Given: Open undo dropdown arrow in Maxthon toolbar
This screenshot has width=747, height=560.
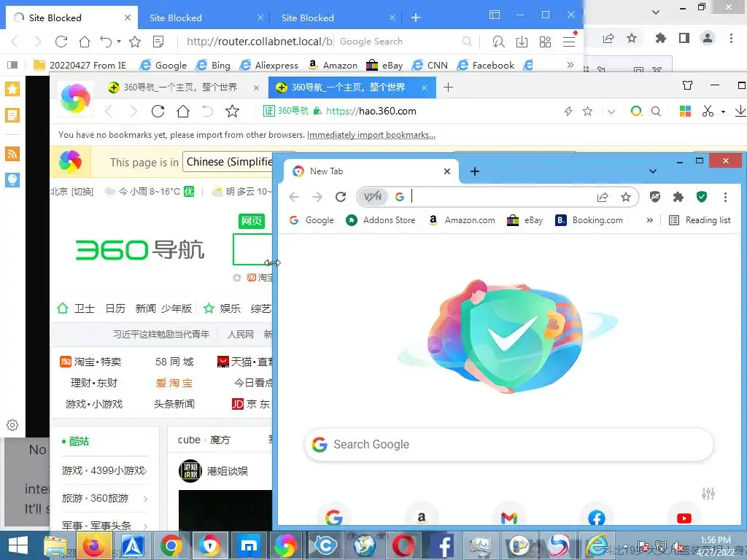Looking at the screenshot, I should point(119,42).
